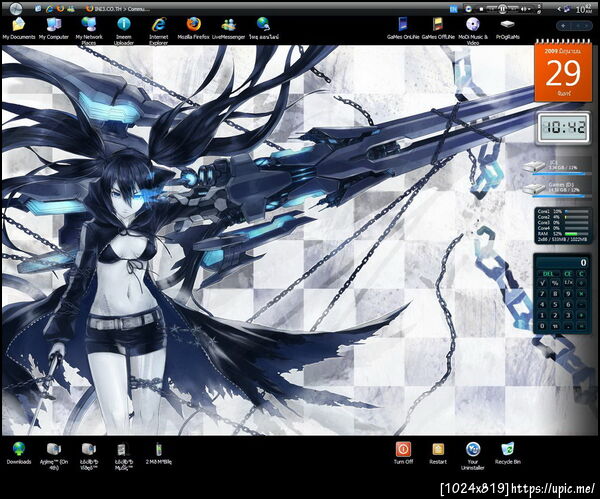Image resolution: width=600 pixels, height=499 pixels.
Task: Stop playback in the taskbar media player
Action: click(x=481, y=9)
